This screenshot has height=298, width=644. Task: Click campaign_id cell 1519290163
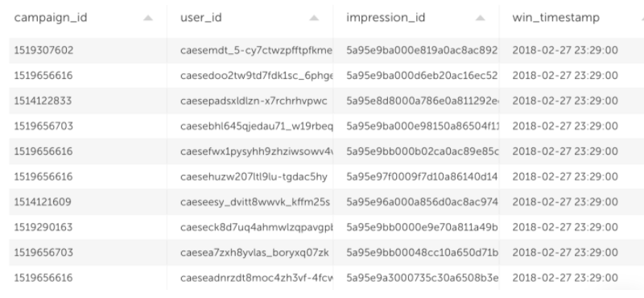[43, 227]
